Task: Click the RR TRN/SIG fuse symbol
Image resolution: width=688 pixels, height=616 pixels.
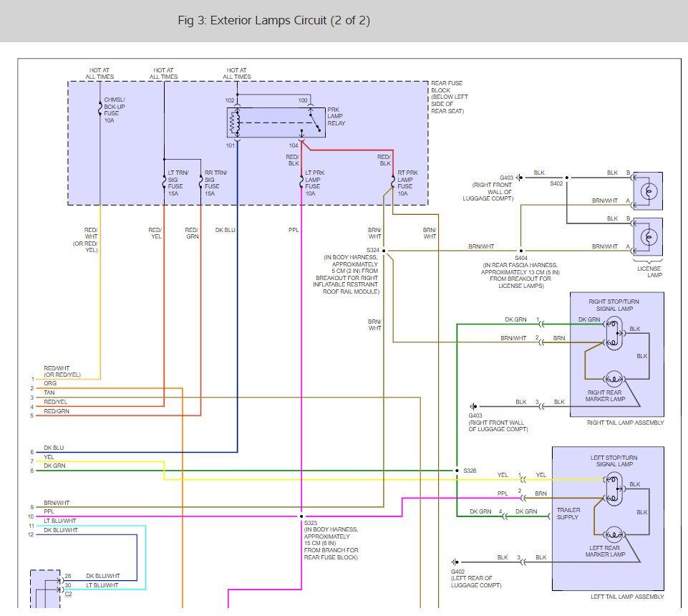Action: click(200, 181)
